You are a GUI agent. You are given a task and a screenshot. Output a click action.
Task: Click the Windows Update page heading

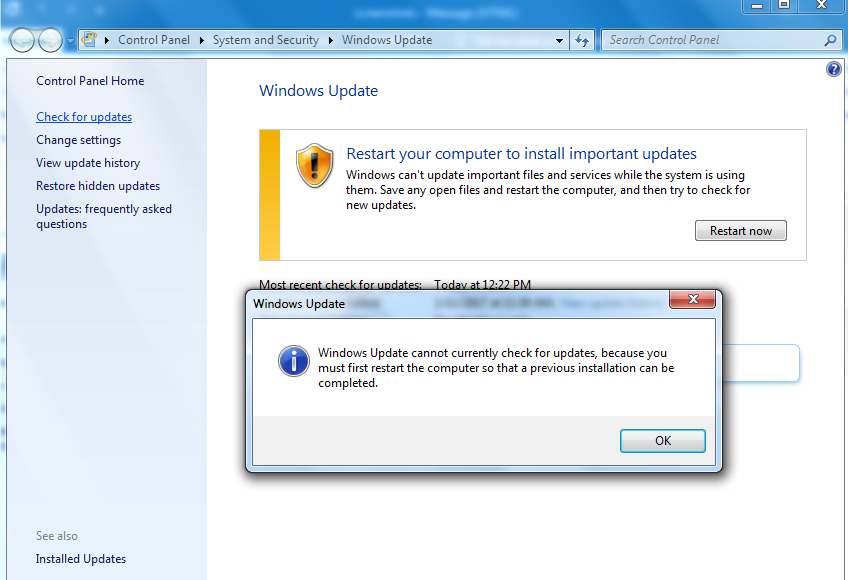tap(319, 91)
